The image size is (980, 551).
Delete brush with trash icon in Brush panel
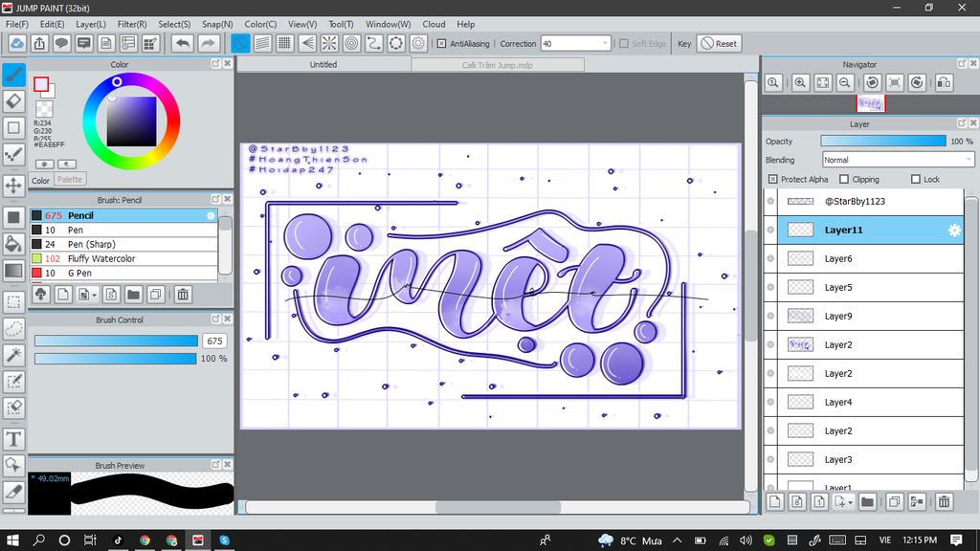pos(183,295)
